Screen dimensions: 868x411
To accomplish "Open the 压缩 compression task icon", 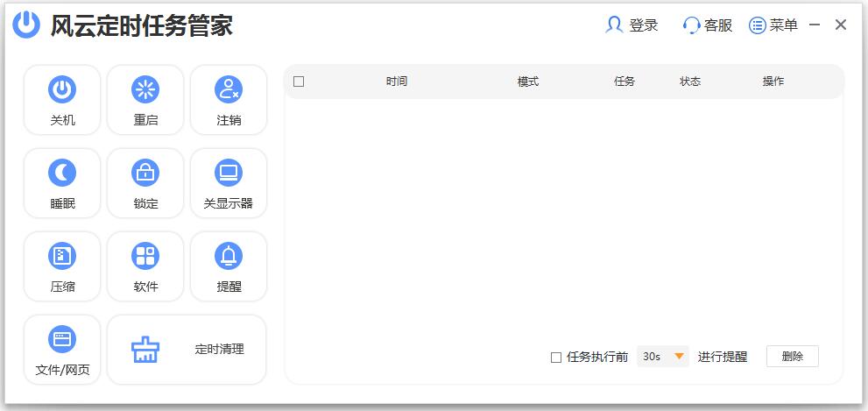I will 62,257.
